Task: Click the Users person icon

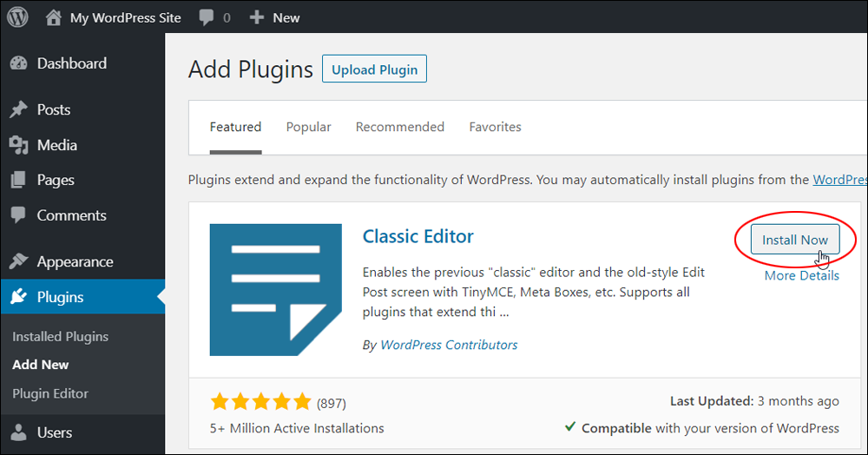Action: point(18,432)
